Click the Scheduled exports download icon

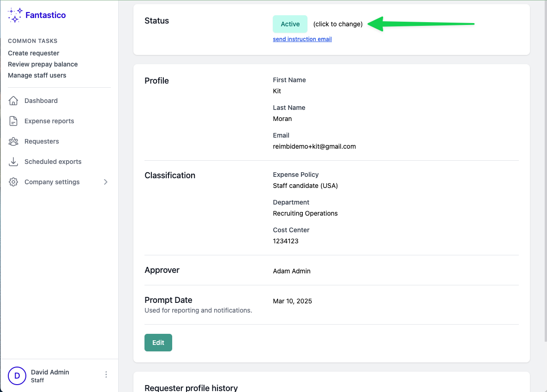[13, 162]
